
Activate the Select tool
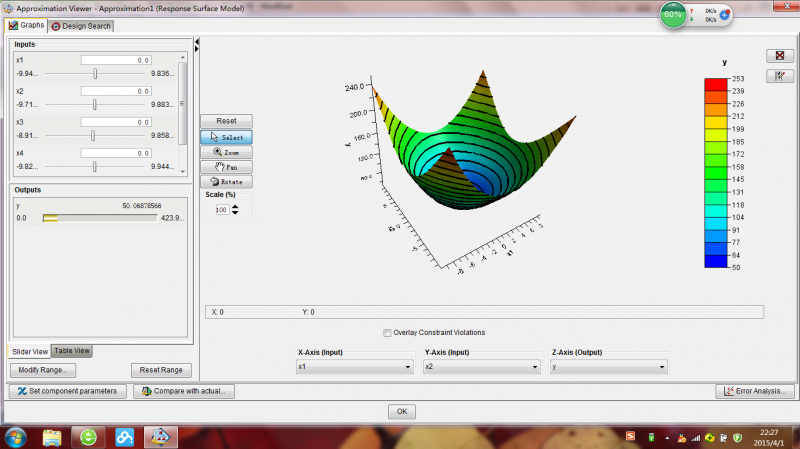click(x=226, y=137)
